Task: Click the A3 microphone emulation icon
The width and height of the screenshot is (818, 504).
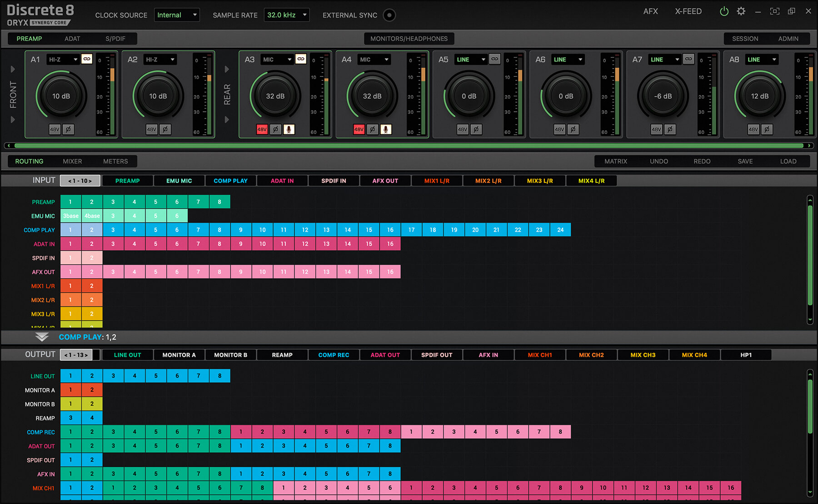Action: point(289,129)
